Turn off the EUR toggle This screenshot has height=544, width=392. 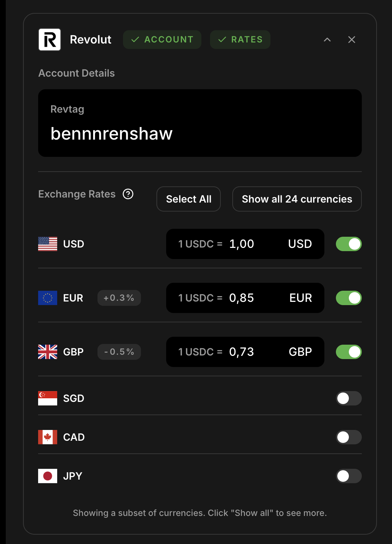coord(348,298)
